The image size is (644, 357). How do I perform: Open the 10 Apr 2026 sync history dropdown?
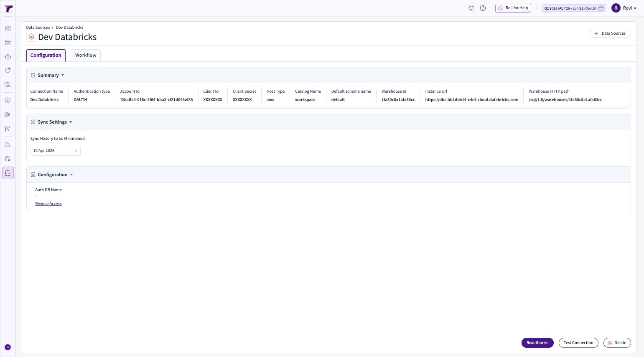56,151
